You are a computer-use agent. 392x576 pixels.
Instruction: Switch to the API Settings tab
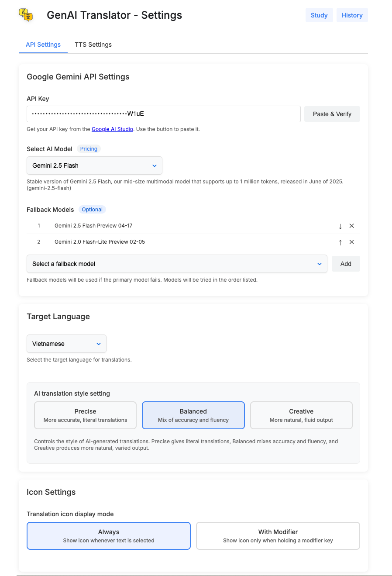click(x=43, y=45)
